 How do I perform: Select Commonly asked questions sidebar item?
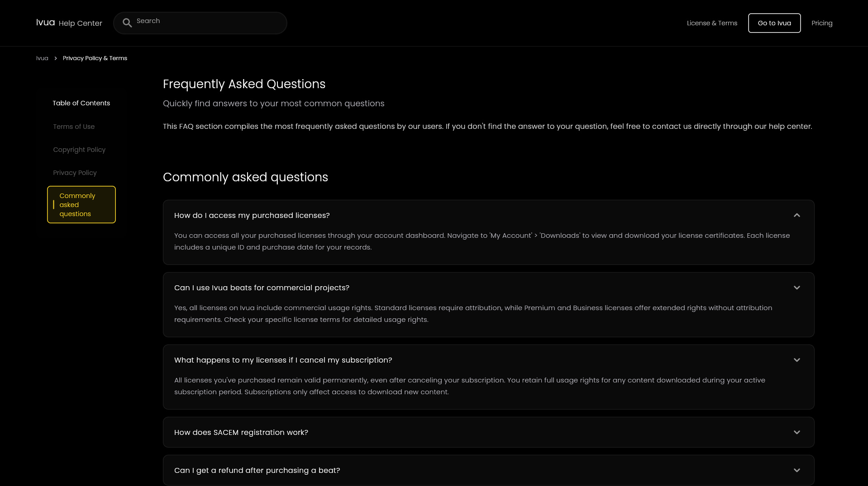click(81, 204)
